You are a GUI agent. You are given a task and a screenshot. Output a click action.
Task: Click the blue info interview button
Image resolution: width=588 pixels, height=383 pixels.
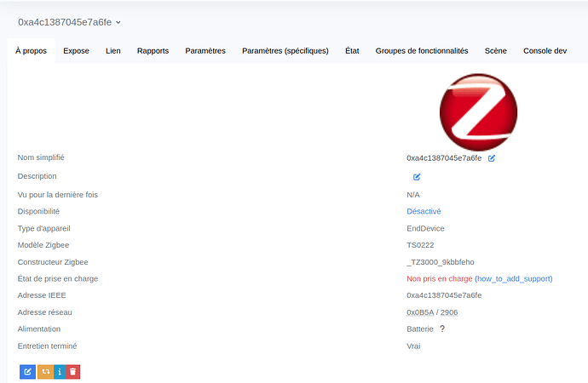60,372
